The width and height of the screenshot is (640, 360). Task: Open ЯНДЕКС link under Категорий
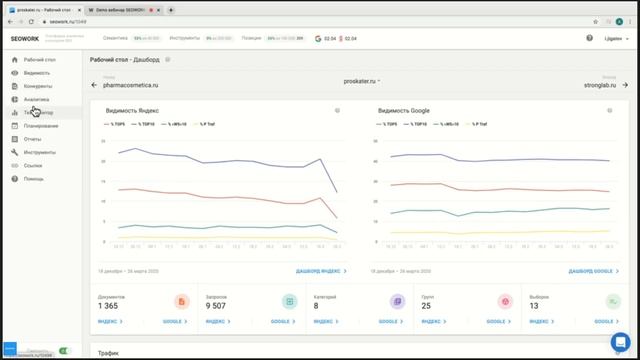[326, 322]
